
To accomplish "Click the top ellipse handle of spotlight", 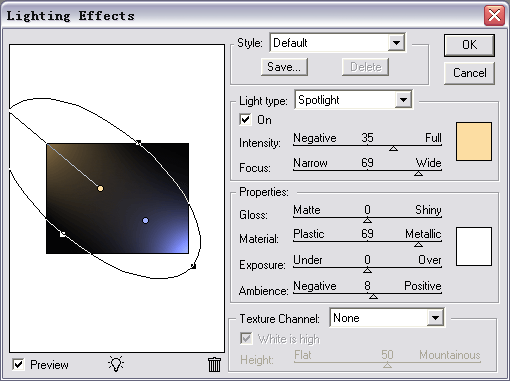I will 139,143.
